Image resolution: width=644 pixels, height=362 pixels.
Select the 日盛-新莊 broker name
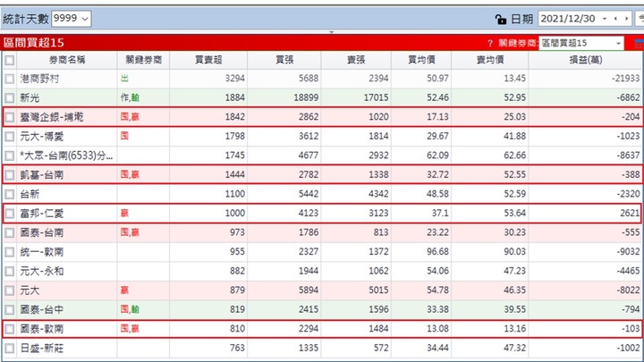(41, 348)
